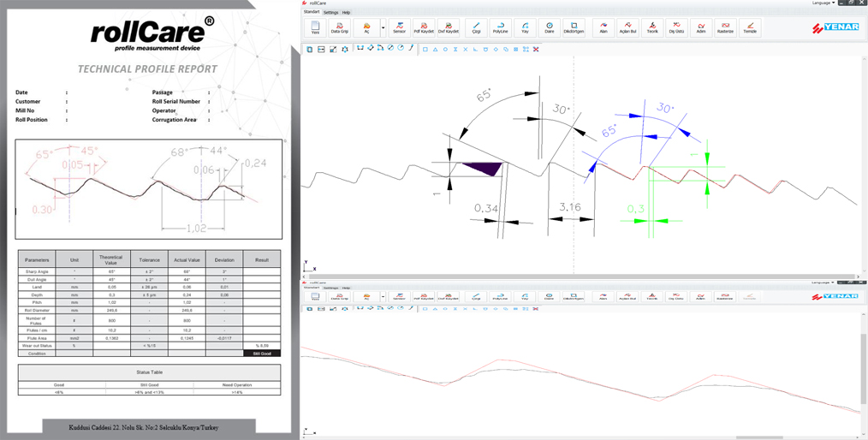
Task: Click Rasterize in upper window
Action: point(725,27)
